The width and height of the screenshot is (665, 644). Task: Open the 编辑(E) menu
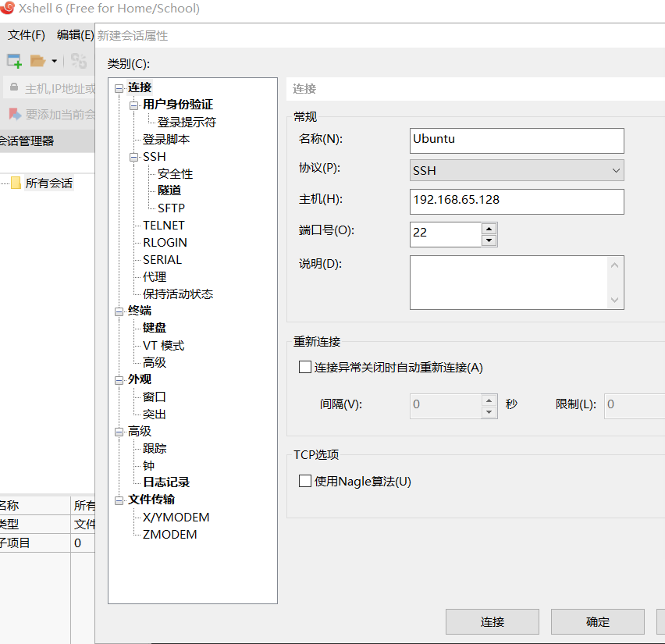[75, 35]
